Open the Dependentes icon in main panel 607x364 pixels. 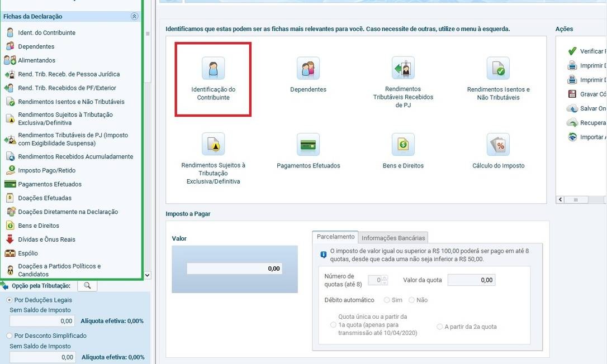308,69
